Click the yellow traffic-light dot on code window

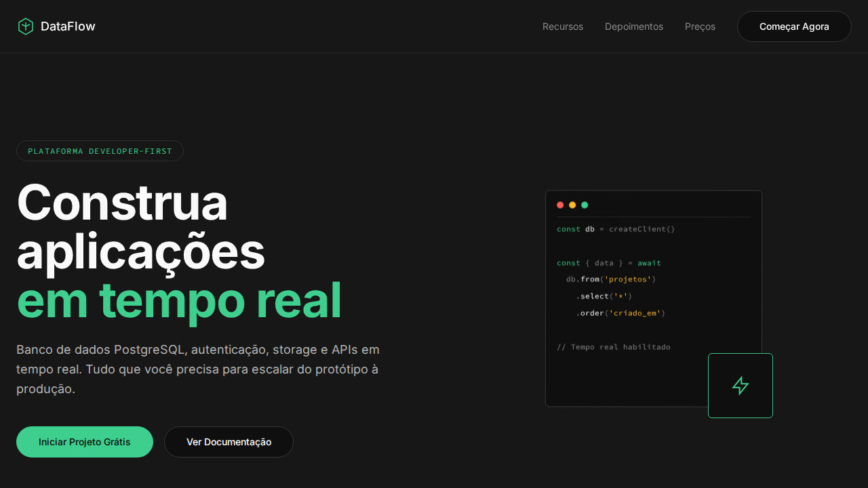point(572,205)
